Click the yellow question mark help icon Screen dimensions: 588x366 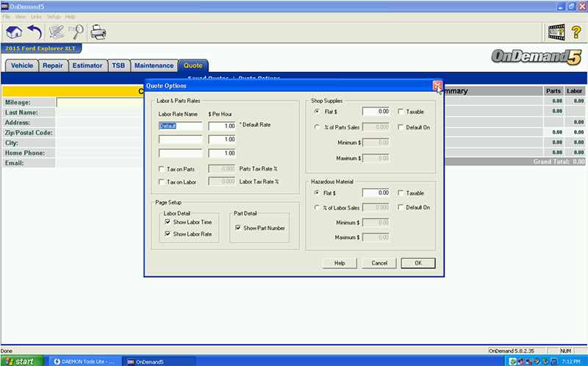(x=576, y=32)
